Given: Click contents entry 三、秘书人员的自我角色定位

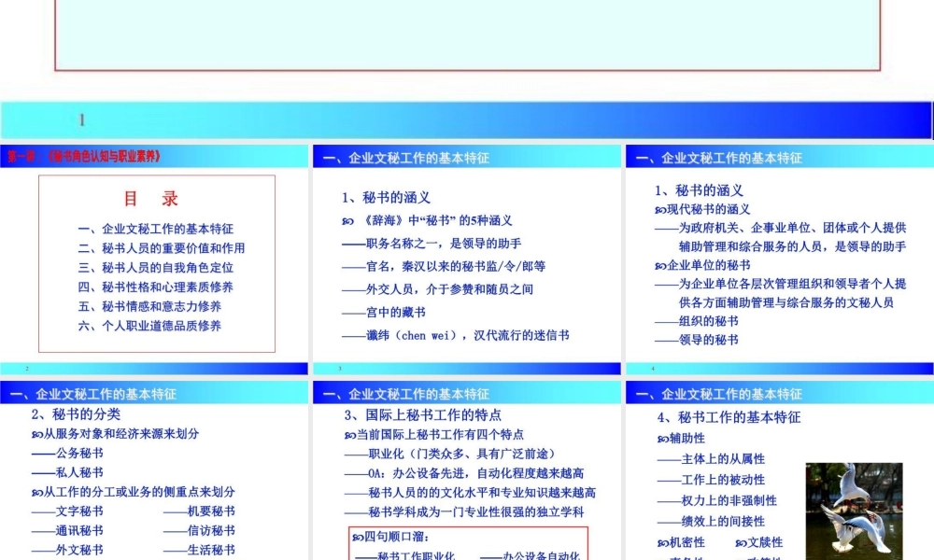Looking at the screenshot, I should pyautogui.click(x=155, y=268).
